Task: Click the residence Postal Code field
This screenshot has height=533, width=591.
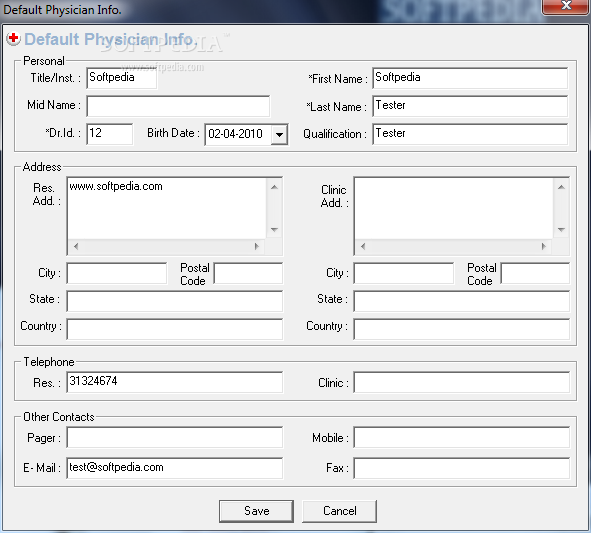Action: [x=248, y=273]
